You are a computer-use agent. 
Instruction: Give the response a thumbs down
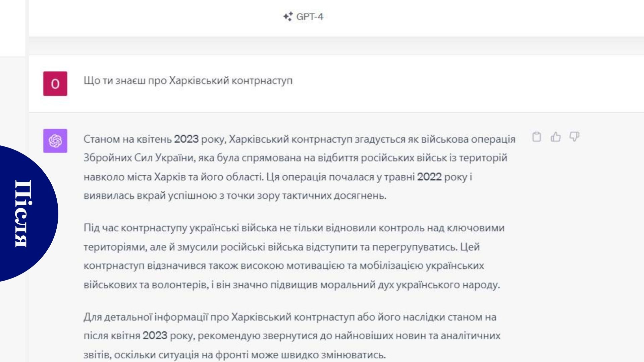[x=574, y=137]
